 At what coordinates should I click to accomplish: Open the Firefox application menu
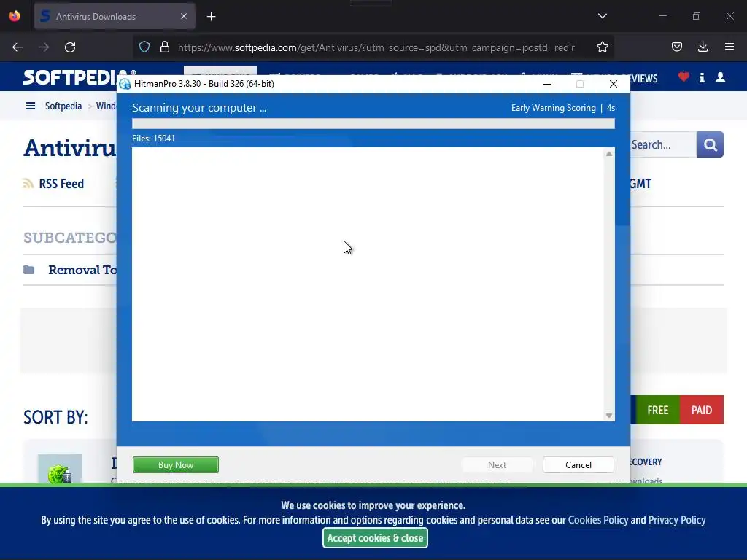point(729,47)
